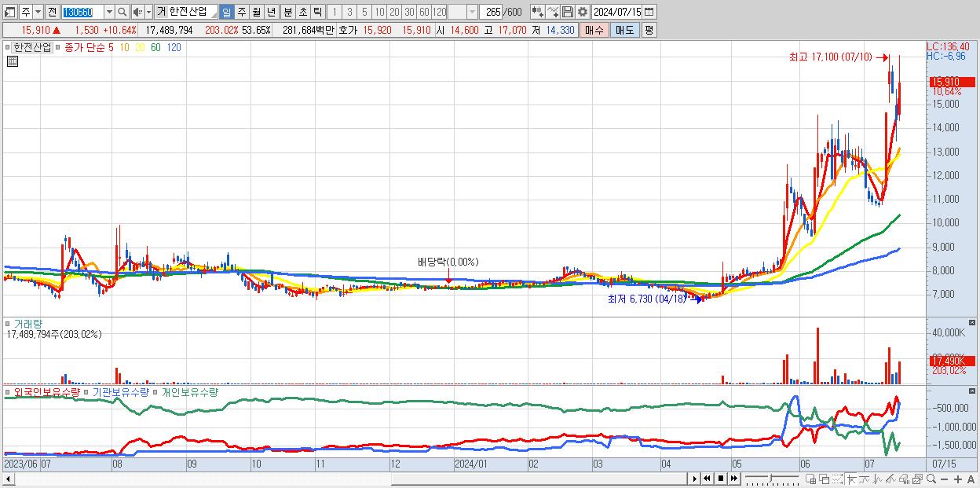Select interval 5 button

tap(364, 12)
